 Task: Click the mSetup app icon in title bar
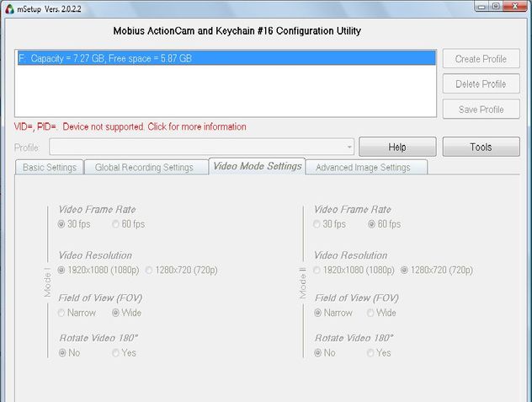click(9, 8)
